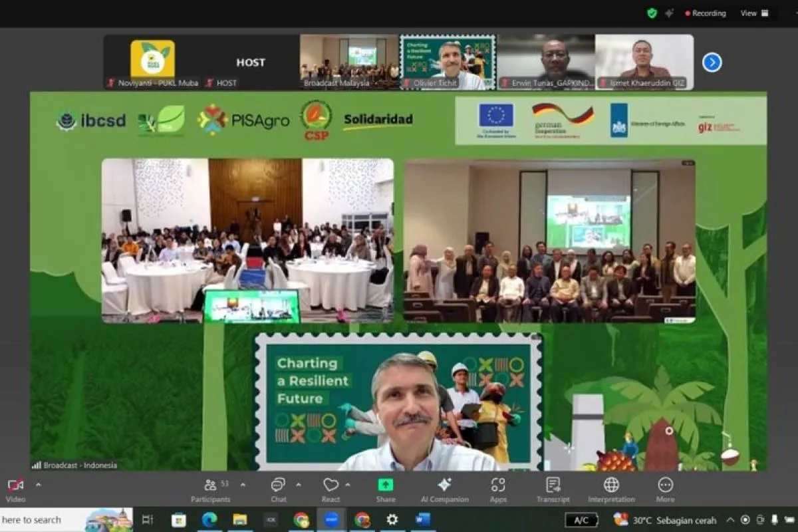Image resolution: width=798 pixels, height=532 pixels.
Task: Expand the chevron beside Chat
Action: pos(298,484)
